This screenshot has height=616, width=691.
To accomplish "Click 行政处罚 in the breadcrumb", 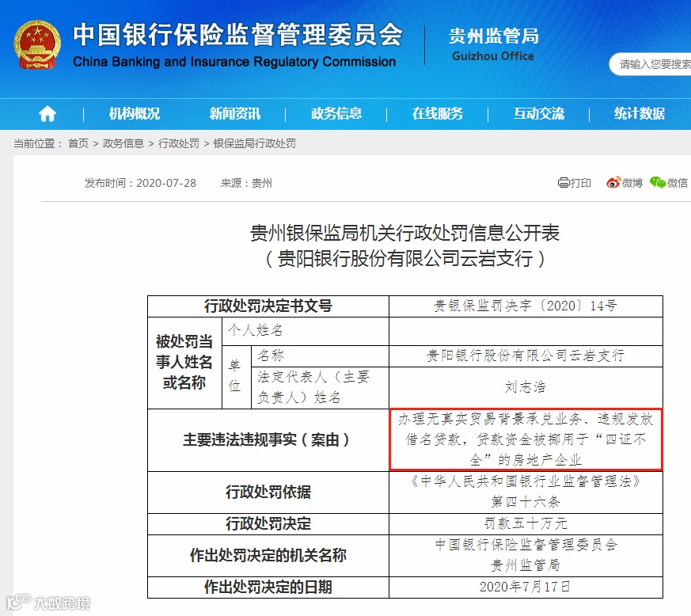I will click(178, 143).
